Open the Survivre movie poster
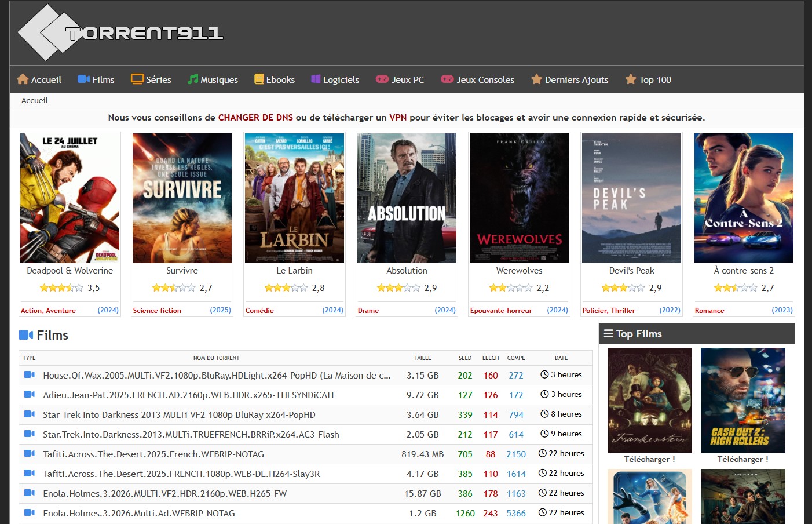 pyautogui.click(x=182, y=198)
